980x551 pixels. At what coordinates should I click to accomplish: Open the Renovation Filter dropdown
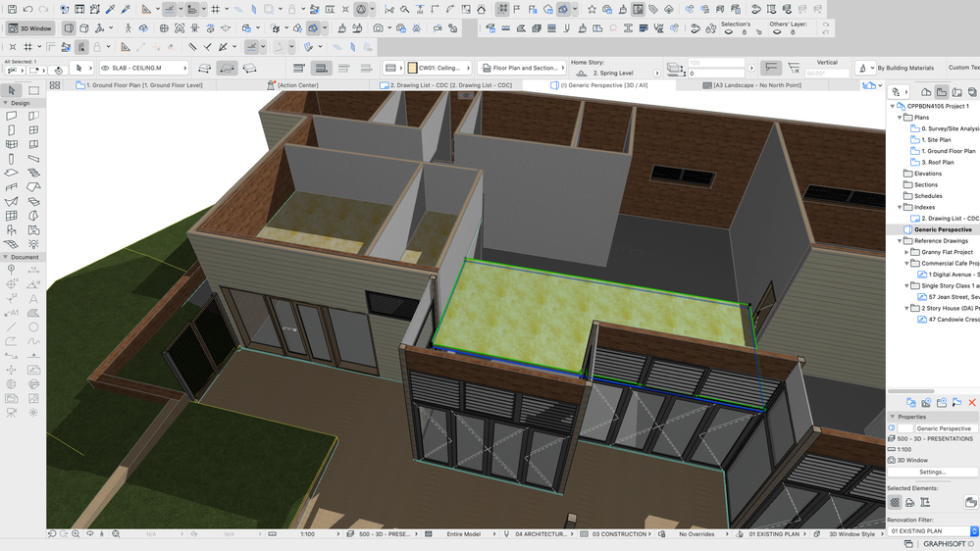(932, 530)
